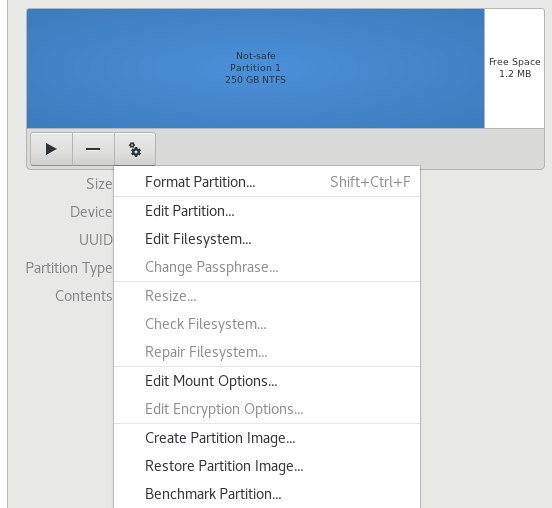
Task: Open Edit Filesystem... menu entry
Action: tap(267, 239)
